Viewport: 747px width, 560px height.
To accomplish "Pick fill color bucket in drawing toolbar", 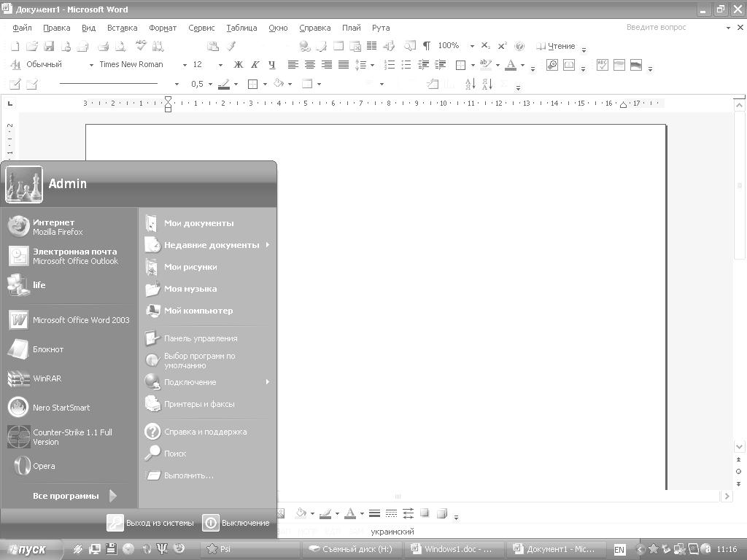I will [301, 513].
